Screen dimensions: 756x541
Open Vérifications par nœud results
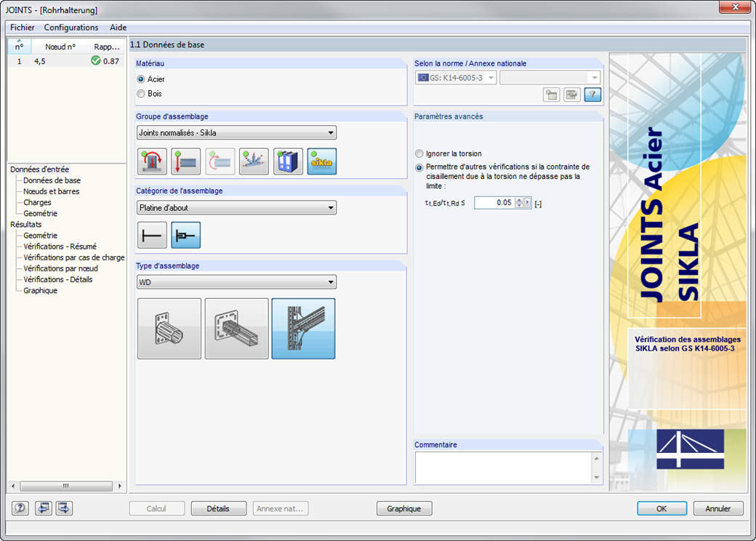click(61, 268)
